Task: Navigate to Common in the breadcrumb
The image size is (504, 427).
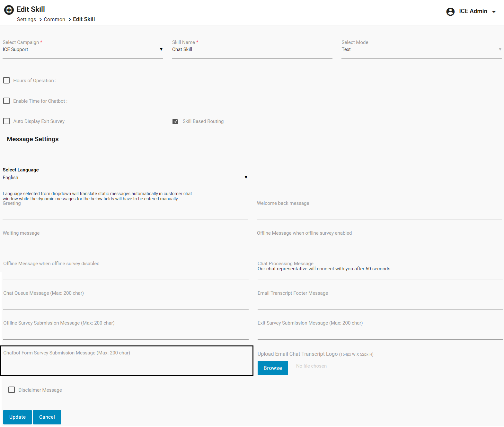Action: pyautogui.click(x=54, y=20)
